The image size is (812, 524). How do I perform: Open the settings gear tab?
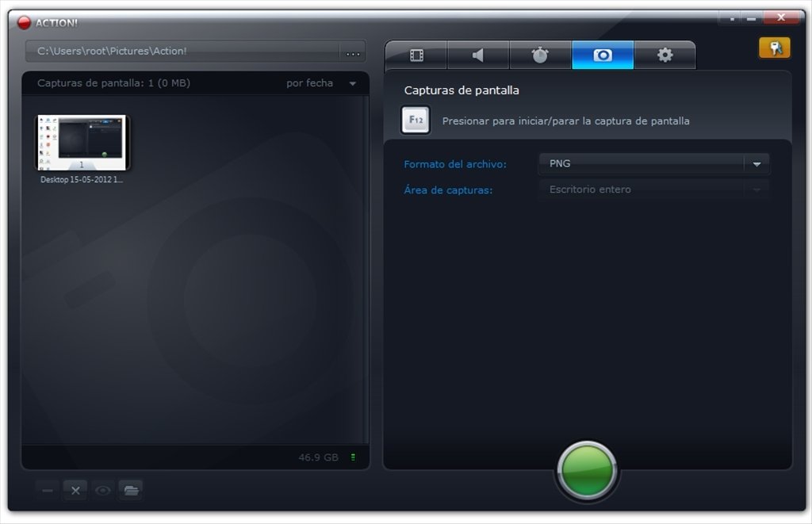point(665,55)
